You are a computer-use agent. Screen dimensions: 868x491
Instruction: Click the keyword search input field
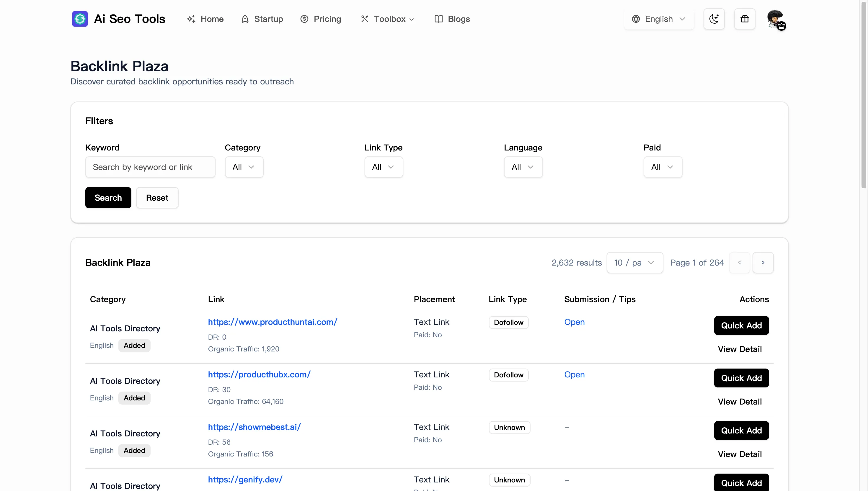[x=150, y=167]
